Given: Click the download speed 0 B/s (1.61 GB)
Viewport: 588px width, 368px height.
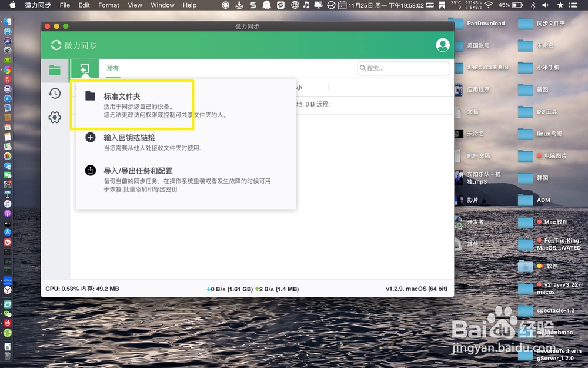Looking at the screenshot, I should click(x=229, y=289).
